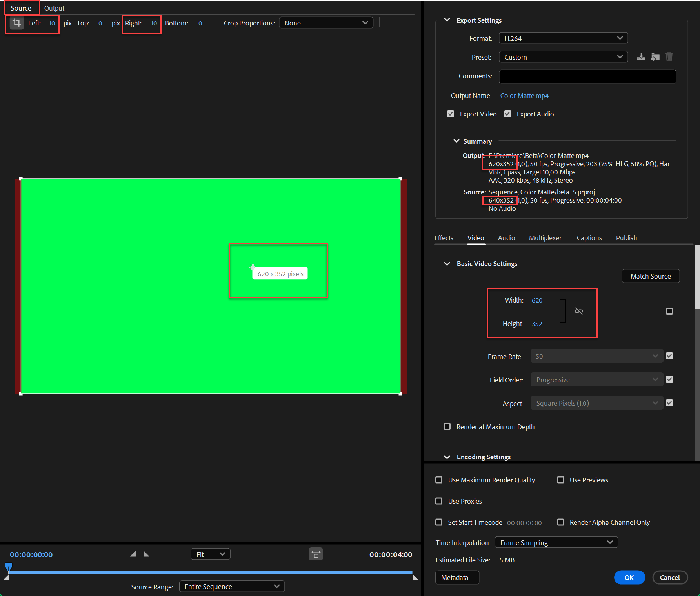The height and width of the screenshot is (596, 700).
Task: Open the Multiplexer settings tab
Action: 545,237
